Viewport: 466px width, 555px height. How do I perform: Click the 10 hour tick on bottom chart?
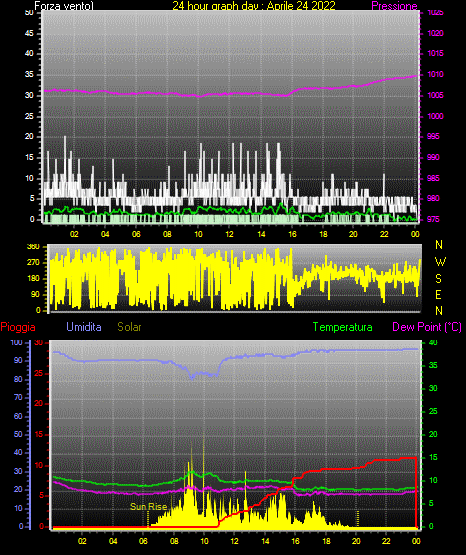204,541
